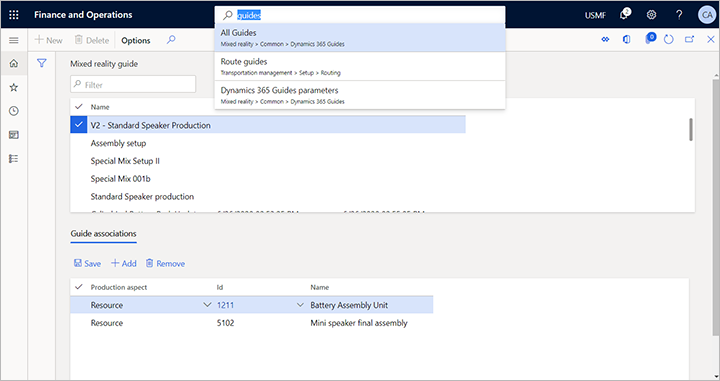Click Production aspect column header

[119, 287]
